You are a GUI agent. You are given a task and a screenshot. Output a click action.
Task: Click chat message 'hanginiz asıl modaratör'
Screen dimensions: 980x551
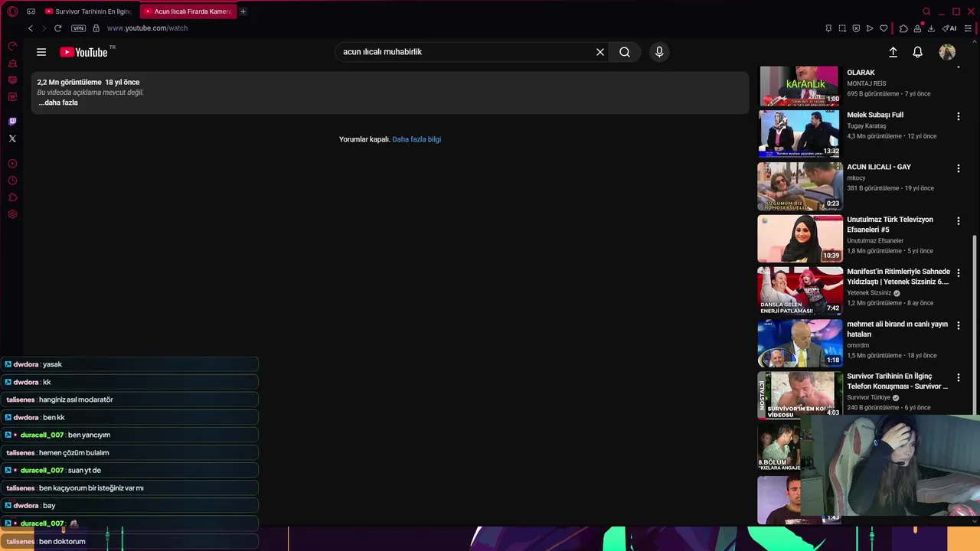(x=76, y=399)
